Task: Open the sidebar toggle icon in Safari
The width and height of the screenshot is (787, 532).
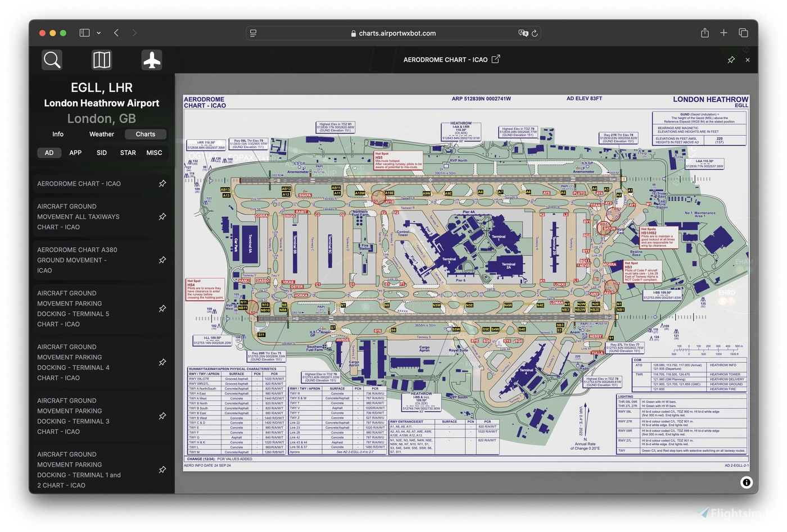Action: coord(83,33)
